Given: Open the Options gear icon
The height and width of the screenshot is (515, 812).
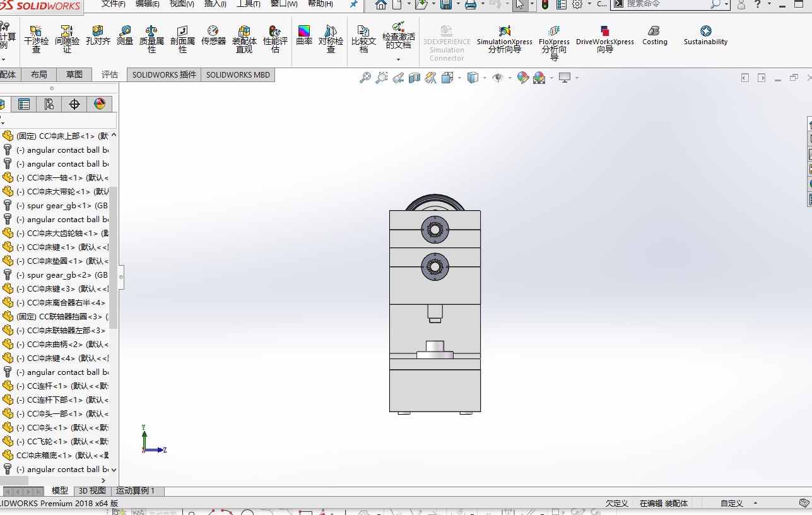Looking at the screenshot, I should pos(577,4).
